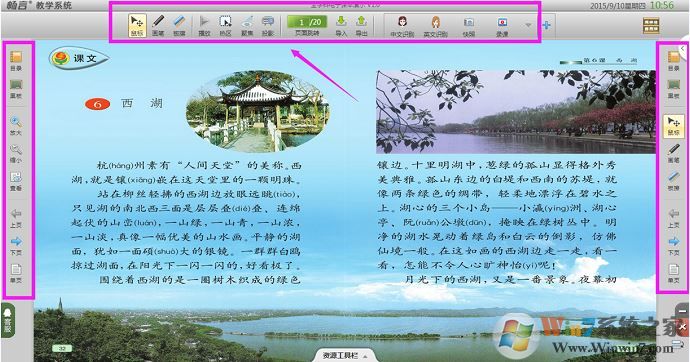Screen dimensions: 690x362
Task: Go to previous page via right sidebar 上页
Action: click(673, 218)
